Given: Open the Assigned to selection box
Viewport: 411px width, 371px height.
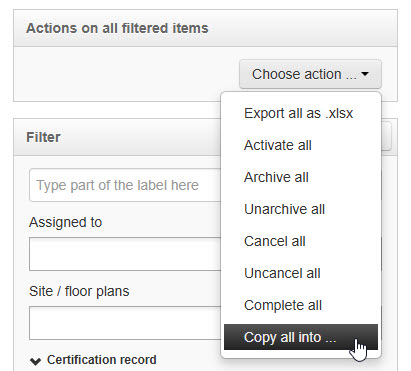Looking at the screenshot, I should pyautogui.click(x=125, y=254).
